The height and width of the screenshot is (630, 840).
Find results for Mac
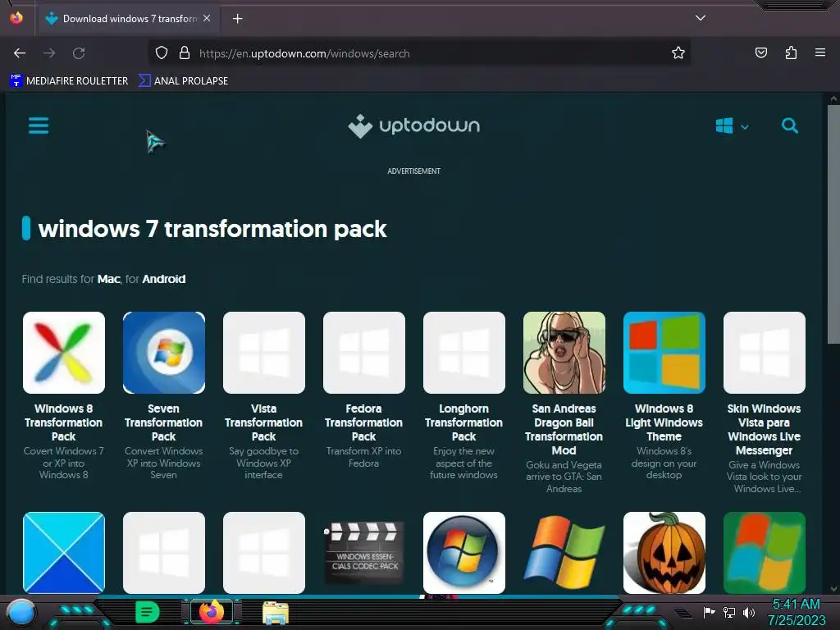pyautogui.click(x=109, y=279)
